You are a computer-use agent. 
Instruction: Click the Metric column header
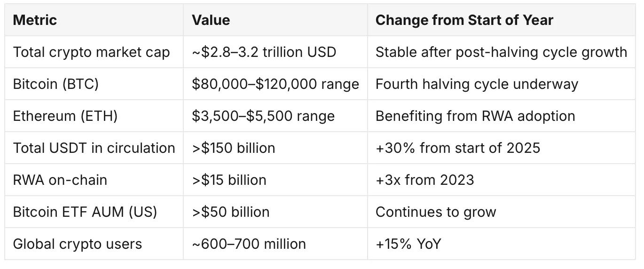tap(35, 20)
